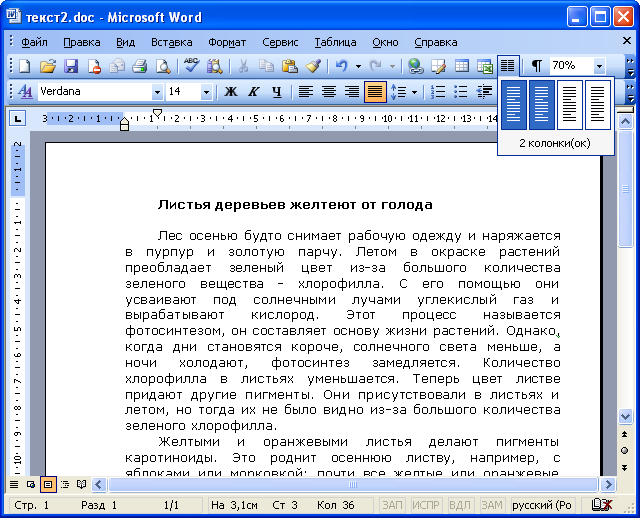Toggle show paragraph marks ¶
This screenshot has width=640, height=518.
536,66
